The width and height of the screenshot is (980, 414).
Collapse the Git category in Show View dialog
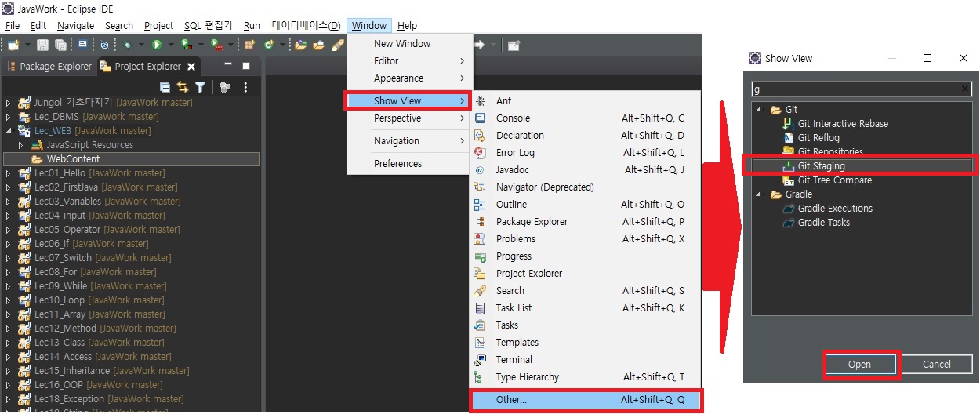click(x=759, y=110)
